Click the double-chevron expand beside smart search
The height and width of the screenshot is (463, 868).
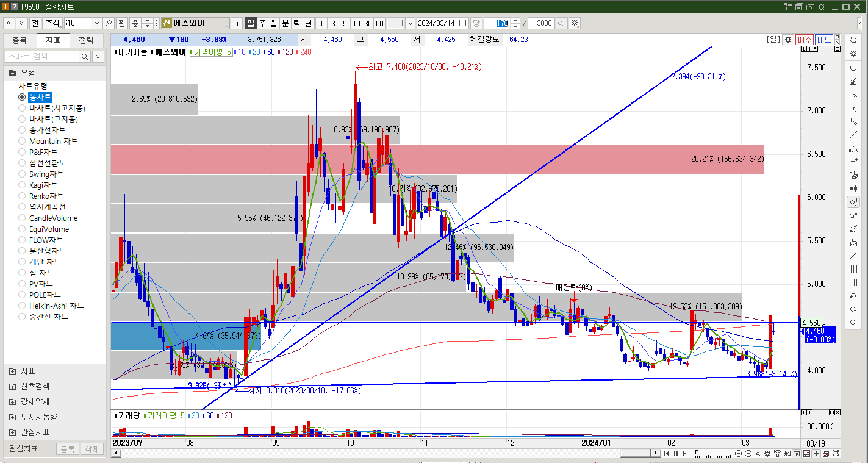98,56
